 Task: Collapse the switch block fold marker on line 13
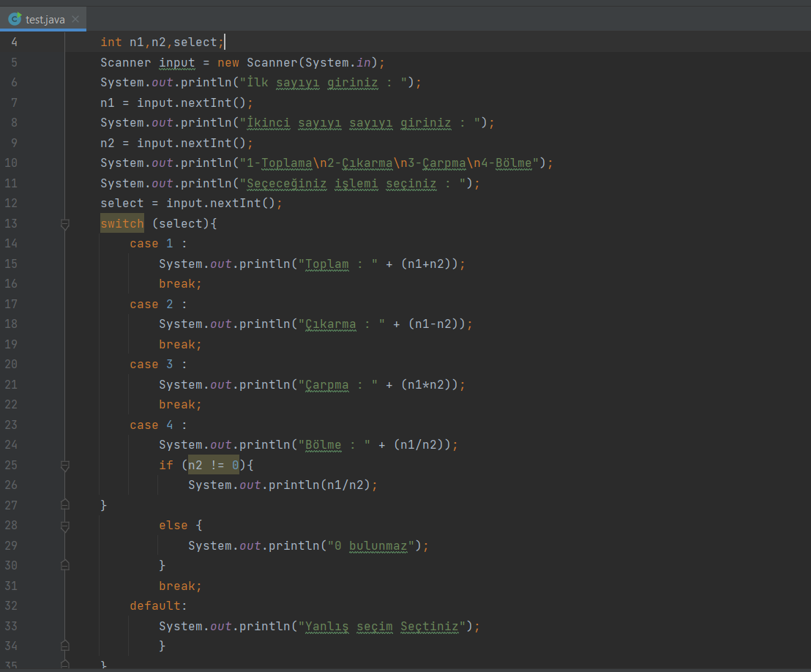(65, 224)
